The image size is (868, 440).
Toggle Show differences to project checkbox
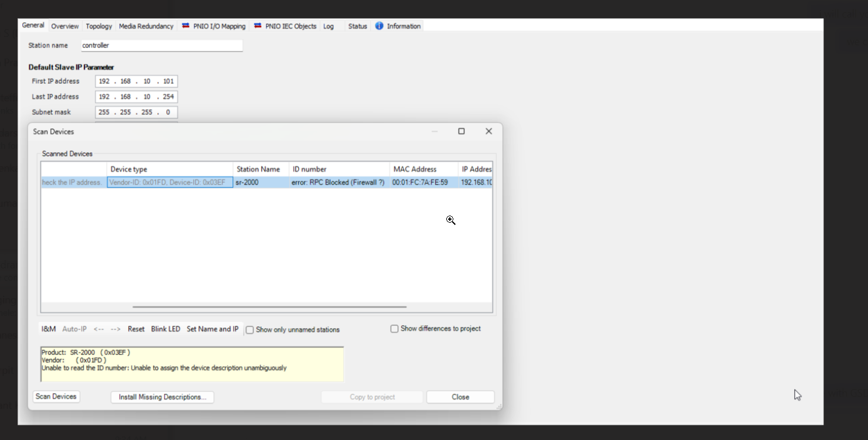tap(395, 329)
